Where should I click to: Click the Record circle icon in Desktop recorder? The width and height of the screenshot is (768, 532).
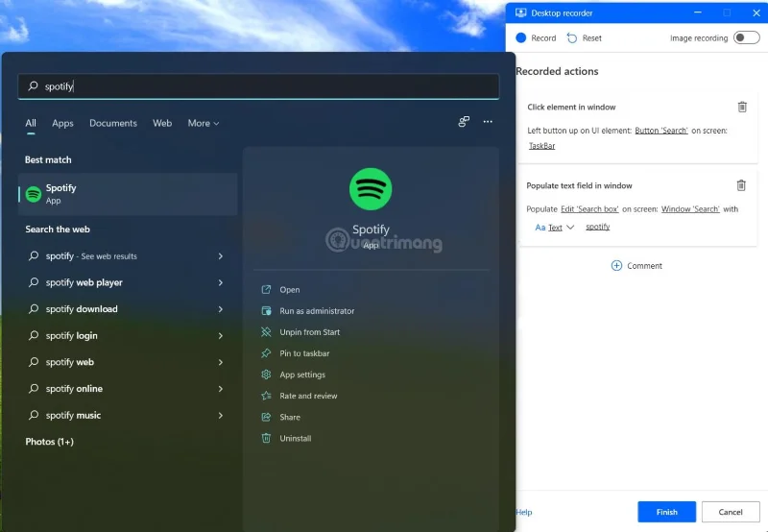[x=520, y=37]
